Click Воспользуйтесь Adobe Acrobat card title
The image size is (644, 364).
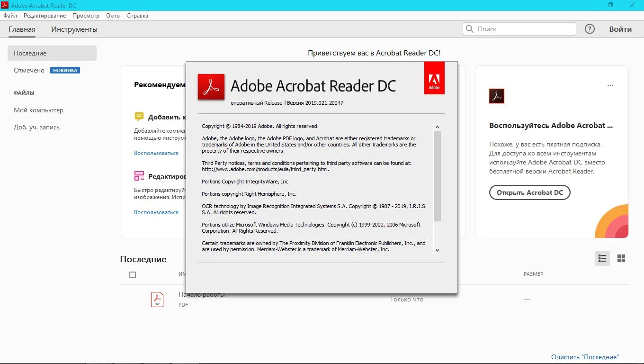click(x=551, y=126)
